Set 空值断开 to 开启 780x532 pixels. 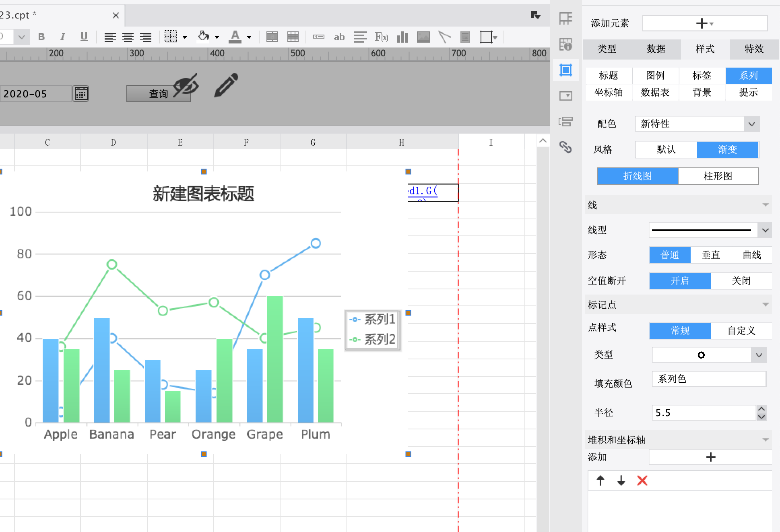point(680,281)
